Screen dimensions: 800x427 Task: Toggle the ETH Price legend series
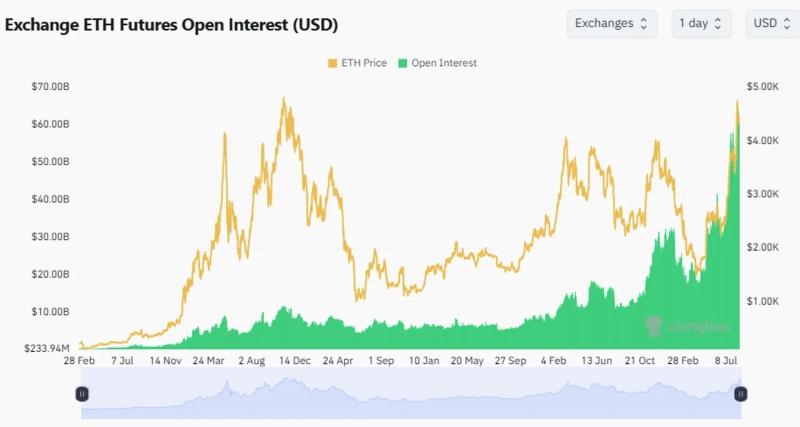tap(363, 63)
